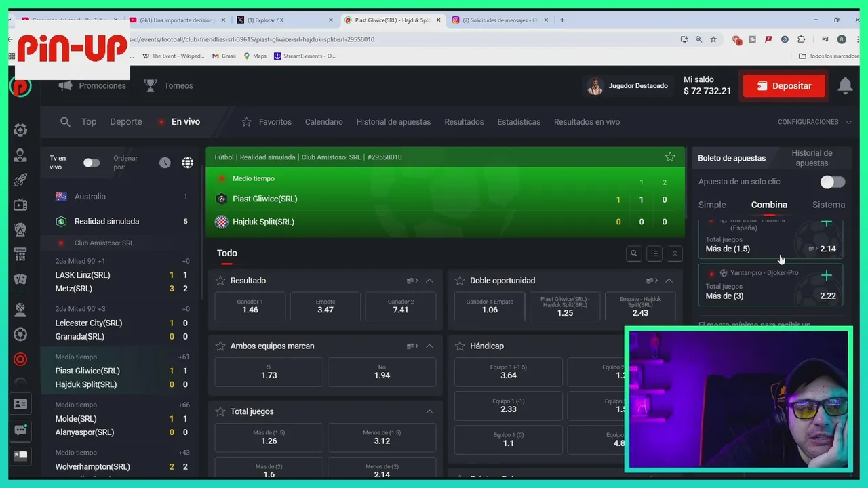Bet Menos de (1.5) at 3.12
This screenshot has height=488, width=868.
click(382, 437)
